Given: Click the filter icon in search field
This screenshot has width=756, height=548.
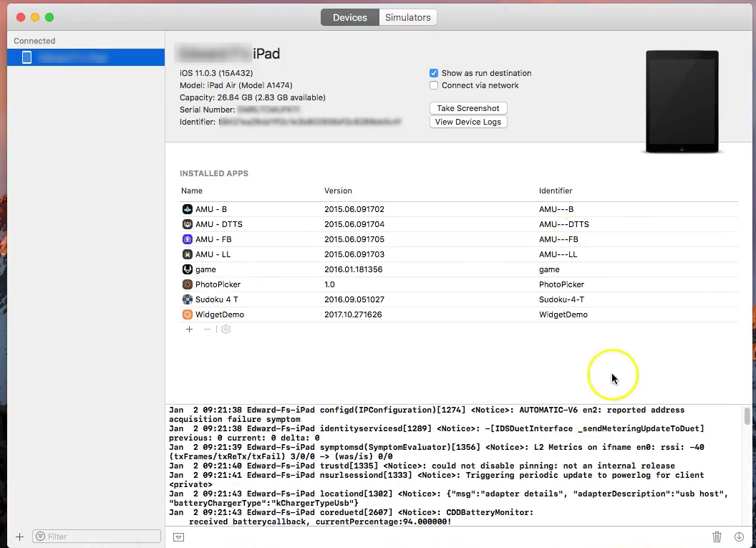Looking at the screenshot, I should coord(41,537).
